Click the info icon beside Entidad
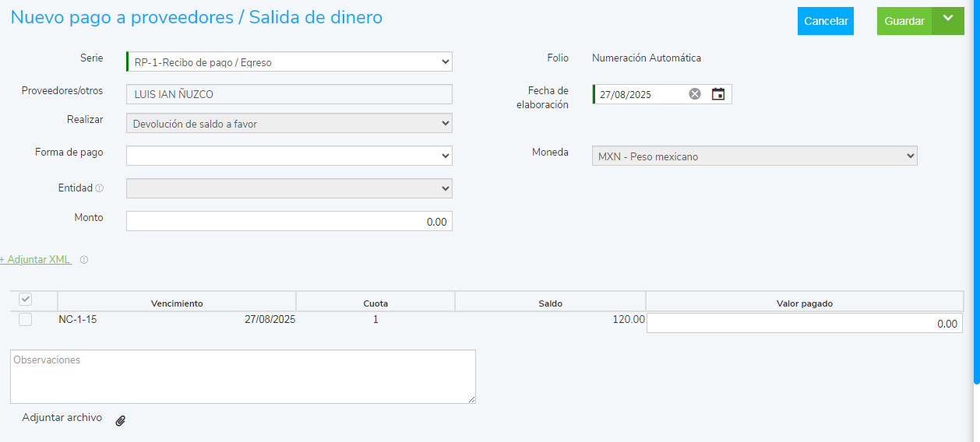The height and width of the screenshot is (442, 980). (99, 188)
